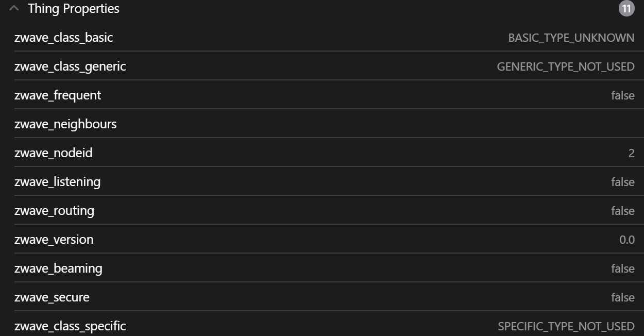
Task: Select the zwave_version property label
Action: tap(54, 240)
